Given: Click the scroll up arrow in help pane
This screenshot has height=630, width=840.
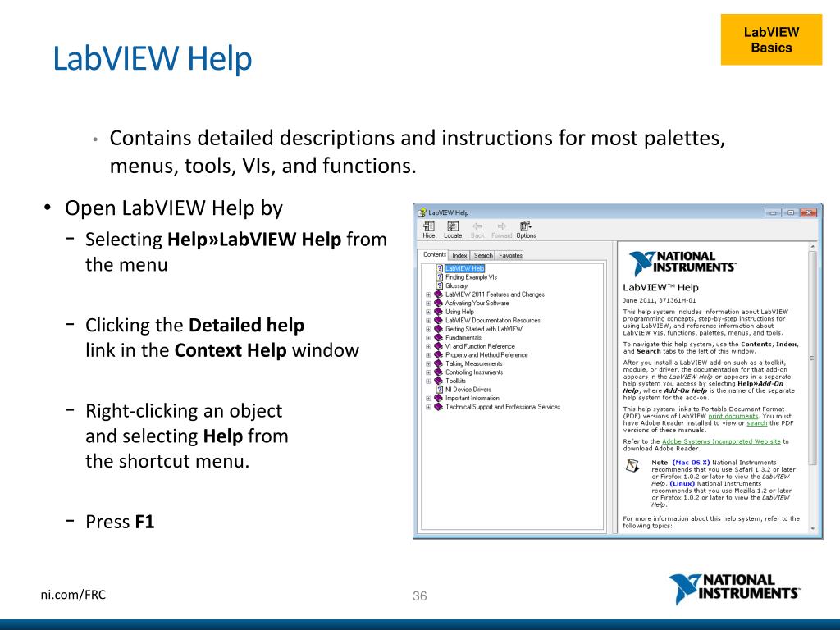Looking at the screenshot, I should (x=812, y=246).
